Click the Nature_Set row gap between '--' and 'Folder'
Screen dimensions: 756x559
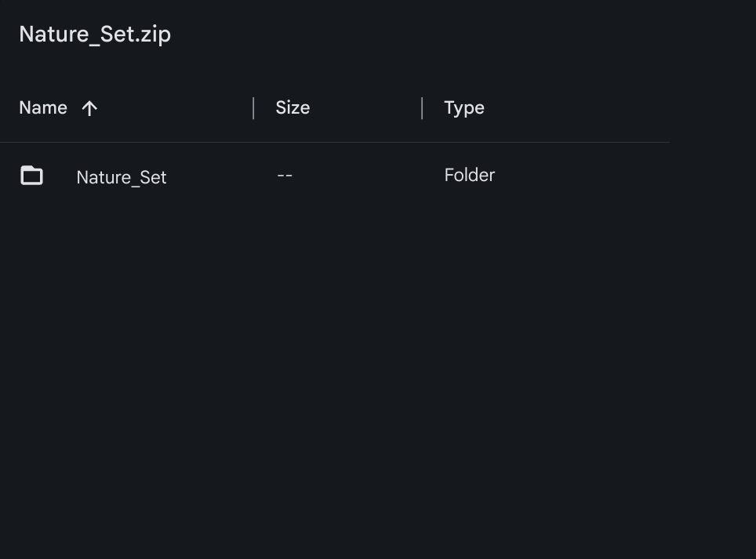[x=369, y=176]
